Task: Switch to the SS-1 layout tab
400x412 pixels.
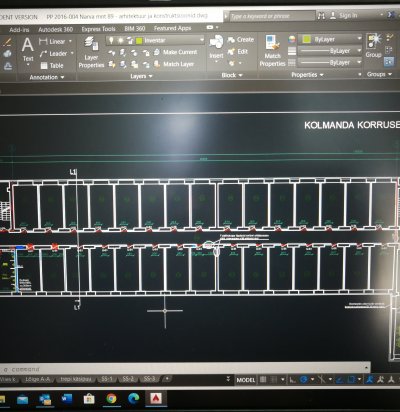Action: [x=107, y=379]
